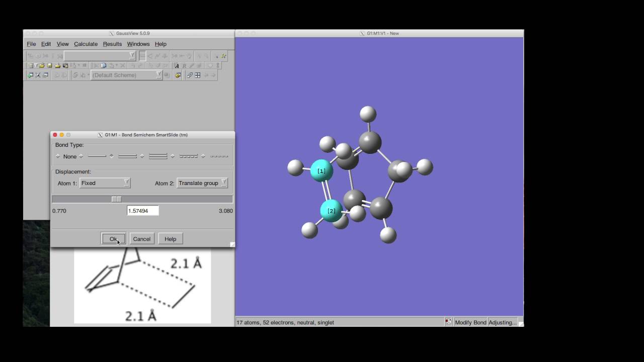
Task: Click the status bar icon left of Modify Bond
Action: [x=448, y=322]
